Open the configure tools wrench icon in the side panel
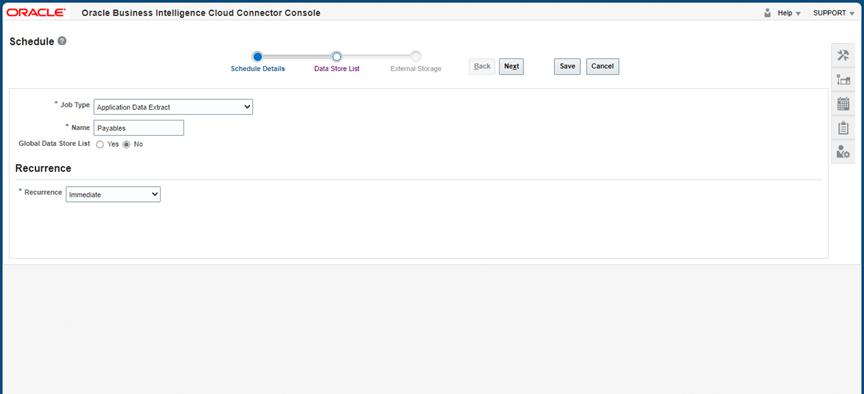 843,56
